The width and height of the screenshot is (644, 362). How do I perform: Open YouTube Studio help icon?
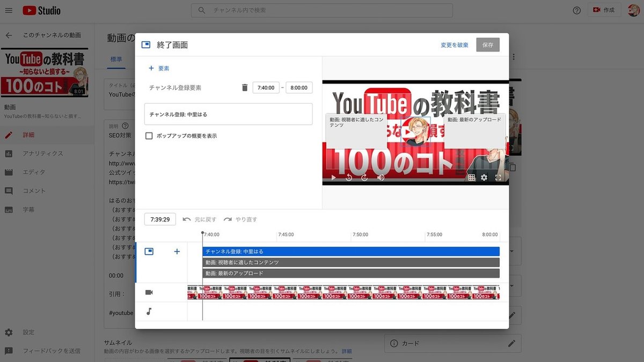point(576,10)
